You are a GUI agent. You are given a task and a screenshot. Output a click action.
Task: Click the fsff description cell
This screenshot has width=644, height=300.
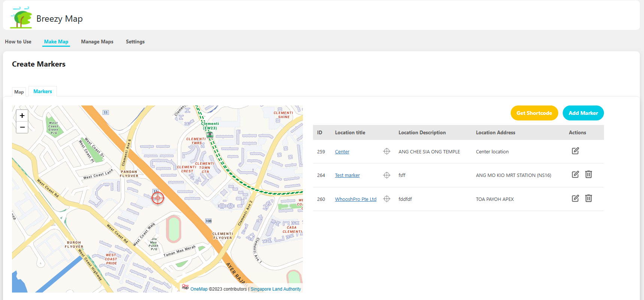[402, 175]
